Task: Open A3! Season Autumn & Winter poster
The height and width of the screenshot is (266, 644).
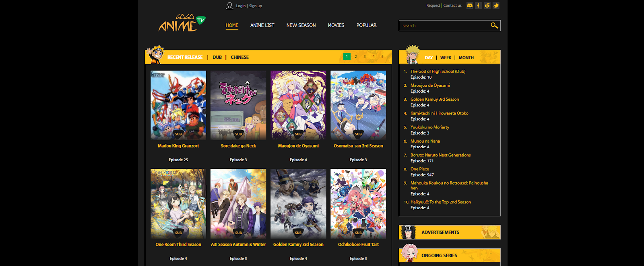Action: click(238, 204)
